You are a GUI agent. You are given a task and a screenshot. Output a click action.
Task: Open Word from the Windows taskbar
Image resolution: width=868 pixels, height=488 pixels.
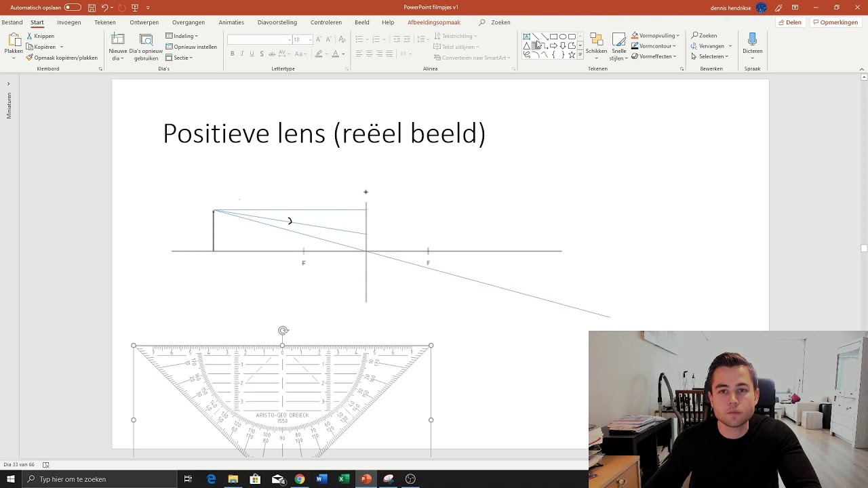321,479
